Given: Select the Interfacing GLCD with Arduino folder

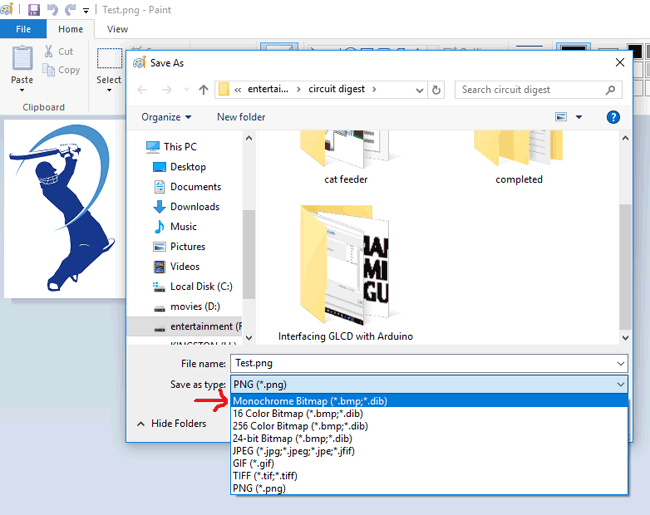Looking at the screenshot, I should 345,274.
